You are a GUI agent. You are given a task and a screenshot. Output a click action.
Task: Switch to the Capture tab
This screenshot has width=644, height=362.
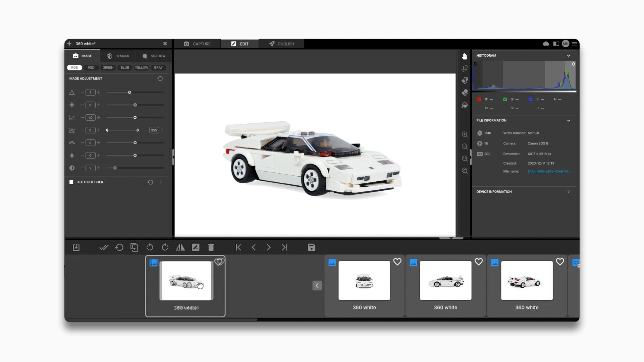click(197, 44)
